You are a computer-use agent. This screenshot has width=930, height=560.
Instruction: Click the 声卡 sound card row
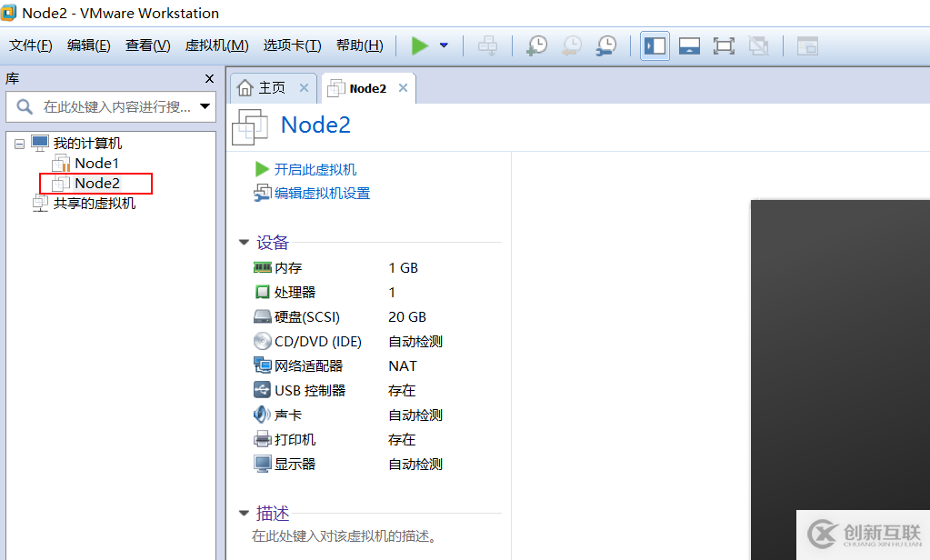click(x=376, y=415)
